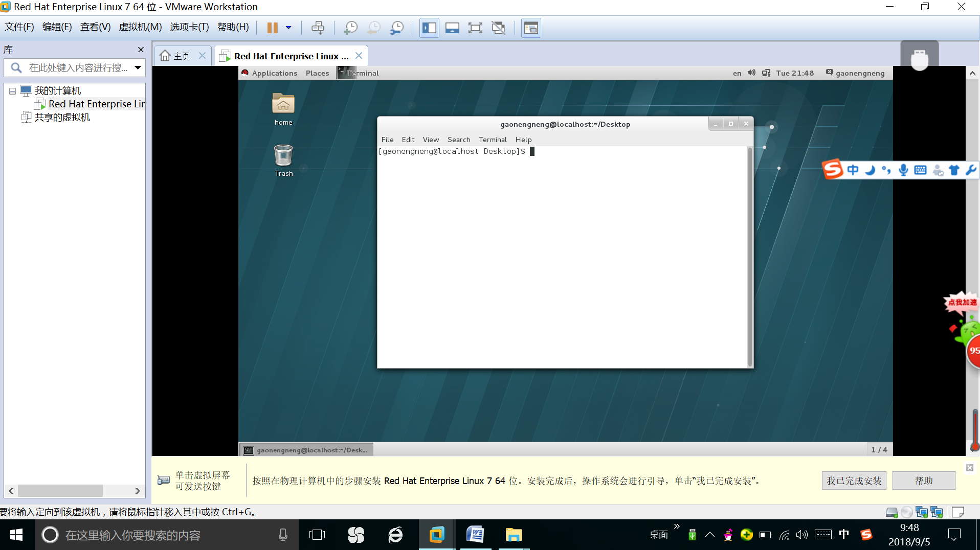Click the library search input field
Image resolution: width=980 pixels, height=550 pixels.
tap(77, 68)
